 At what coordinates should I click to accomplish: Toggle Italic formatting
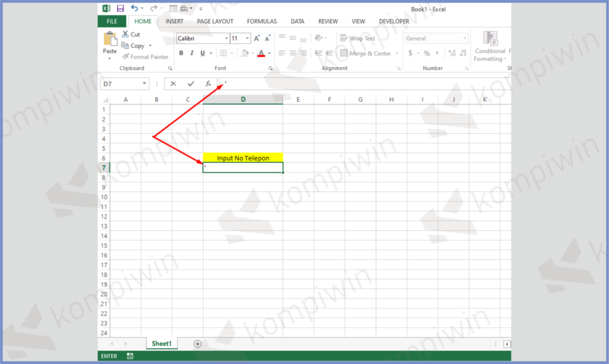click(192, 53)
